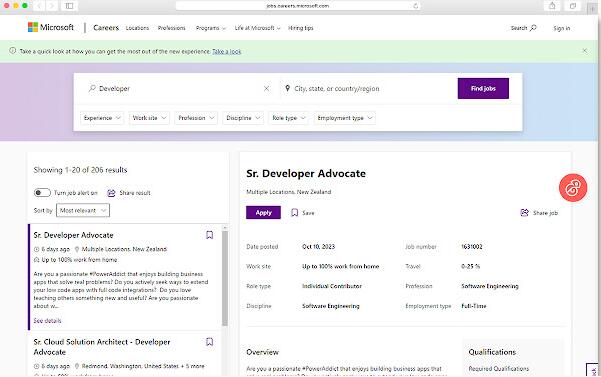Click the search magnifier in keyword field
Screen dimensions: 601x377
click(x=92, y=89)
